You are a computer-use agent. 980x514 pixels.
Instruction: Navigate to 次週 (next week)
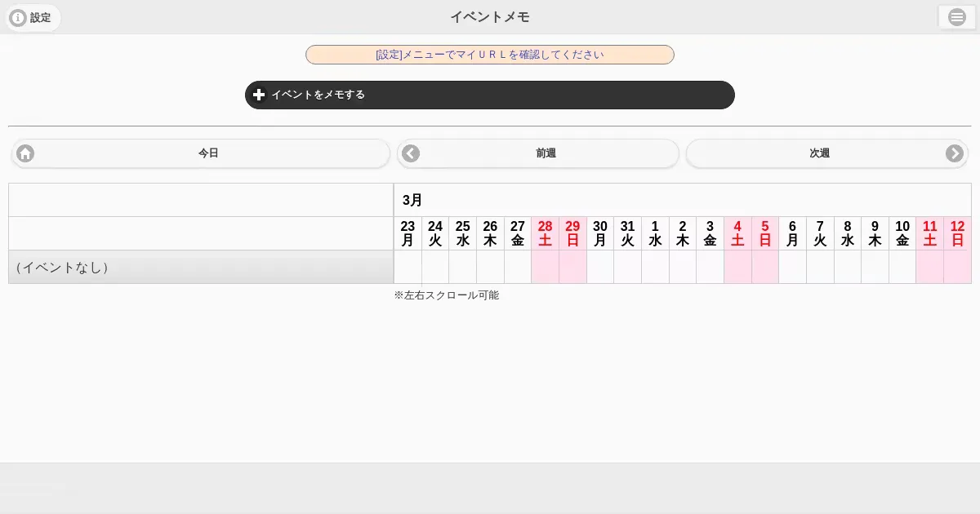click(819, 153)
